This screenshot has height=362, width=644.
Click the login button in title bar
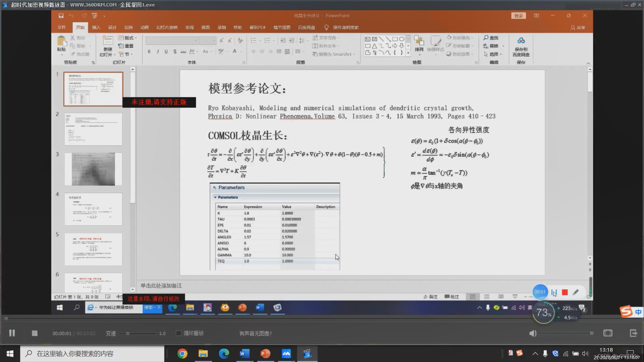[x=519, y=16]
